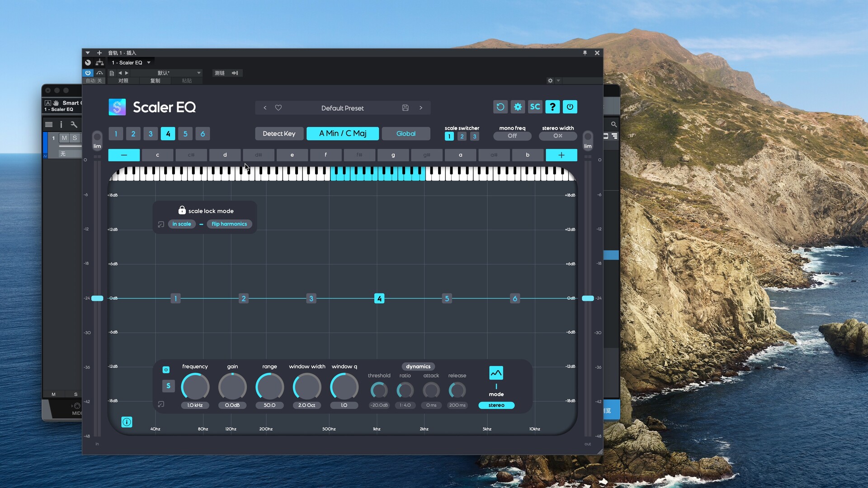
Task: Open the routing tree icon in plugin header
Action: 99,62
